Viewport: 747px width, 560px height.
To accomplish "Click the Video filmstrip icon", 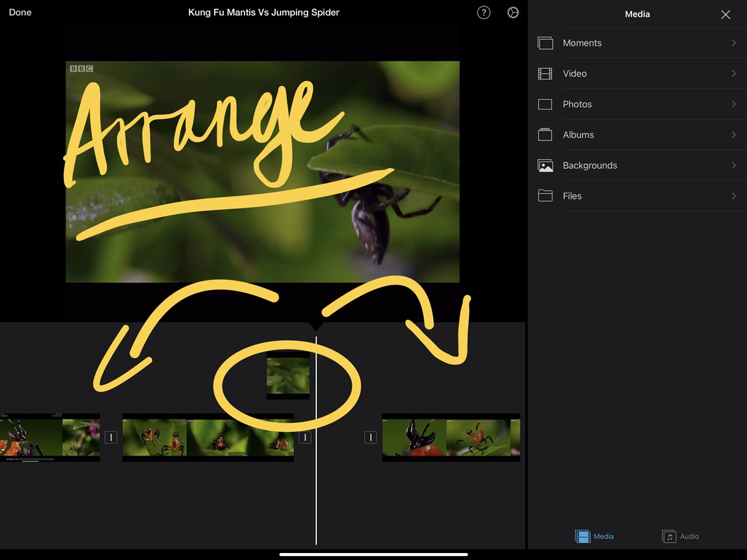I will click(545, 73).
